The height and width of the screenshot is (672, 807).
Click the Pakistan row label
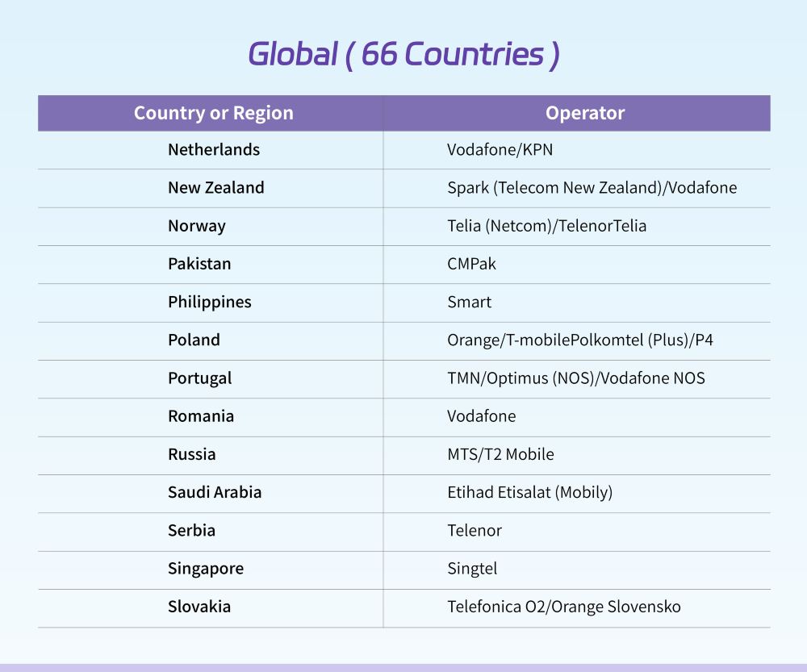click(x=199, y=264)
